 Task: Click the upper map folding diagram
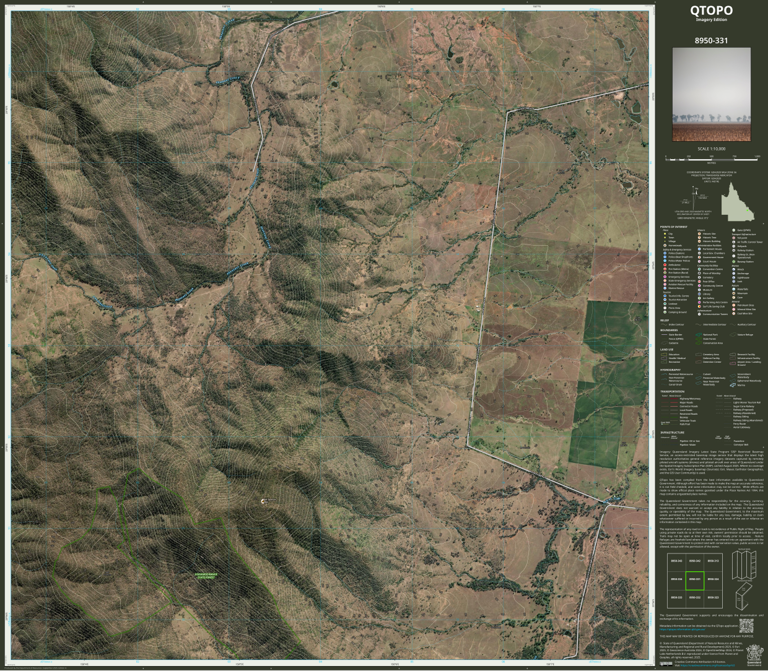[744, 565]
